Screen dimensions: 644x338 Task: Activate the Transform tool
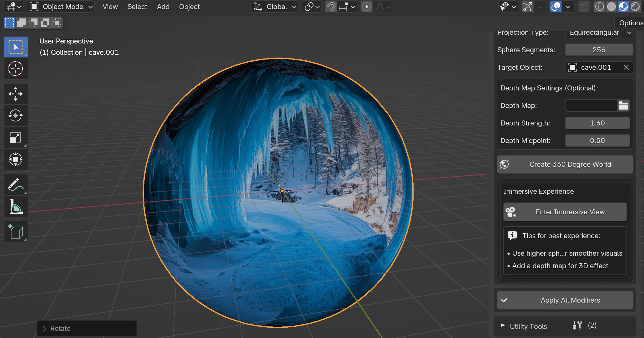coord(16,160)
